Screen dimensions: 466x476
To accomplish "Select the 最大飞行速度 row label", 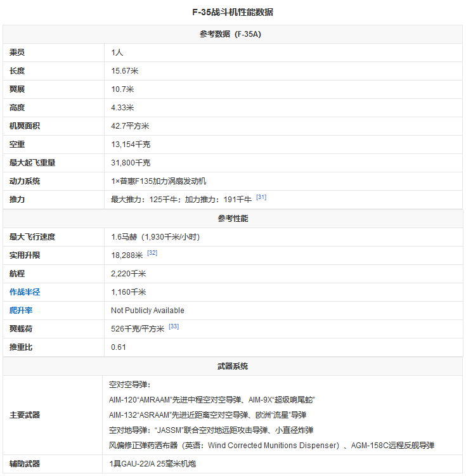I will [x=32, y=237].
